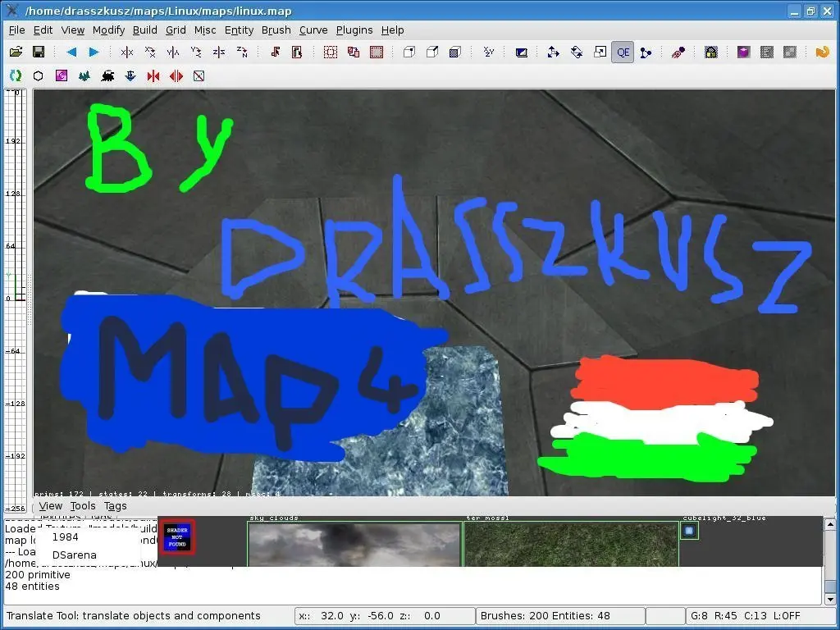Screen dimensions: 840x630
Task: Open the Plugins menu
Action: pos(354,30)
